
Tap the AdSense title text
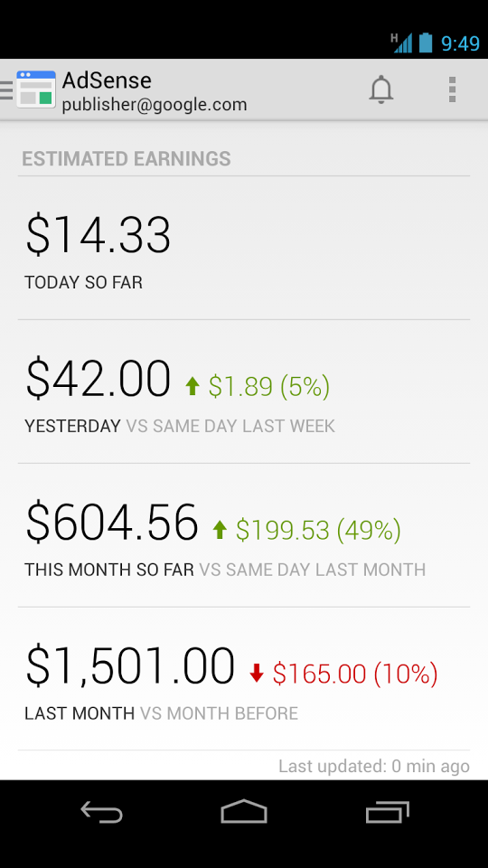(x=107, y=80)
